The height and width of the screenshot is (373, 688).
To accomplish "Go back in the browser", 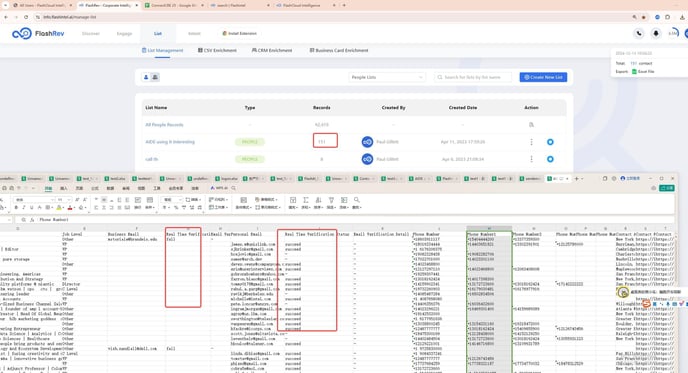I will (x=6, y=17).
